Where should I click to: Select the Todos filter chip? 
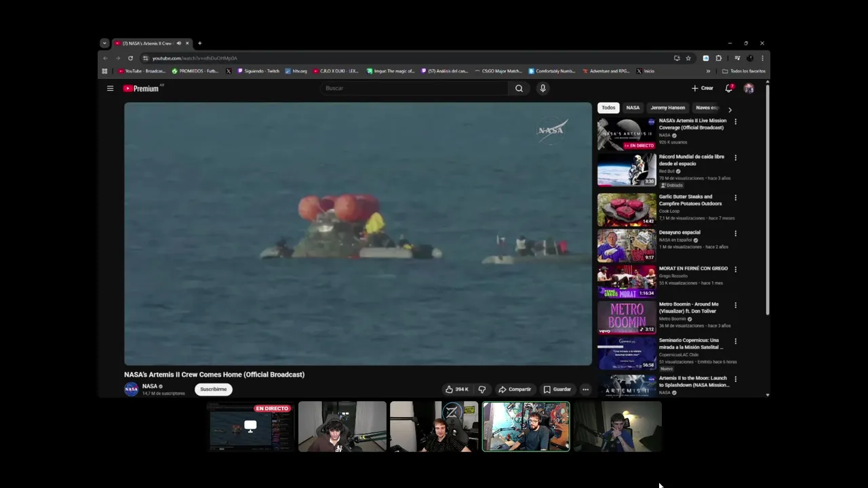[609, 108]
